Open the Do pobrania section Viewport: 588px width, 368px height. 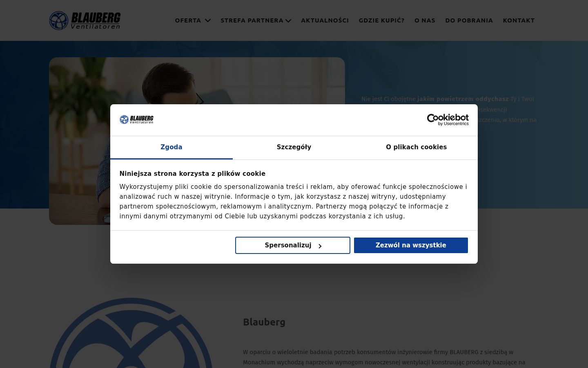469,20
